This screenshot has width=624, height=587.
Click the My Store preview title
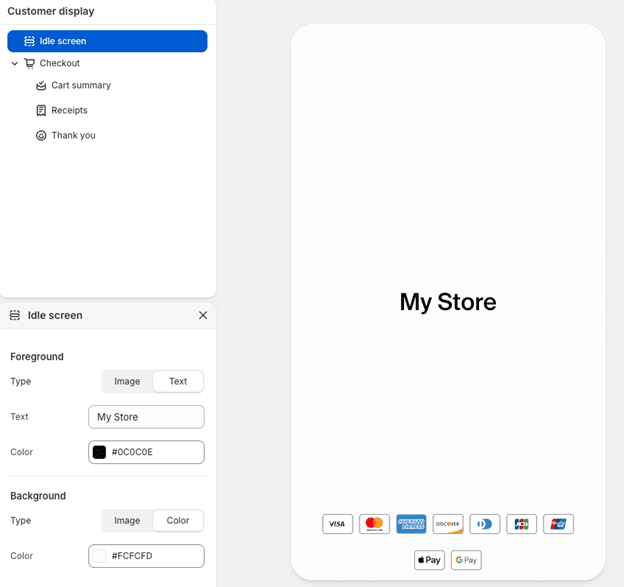point(448,302)
